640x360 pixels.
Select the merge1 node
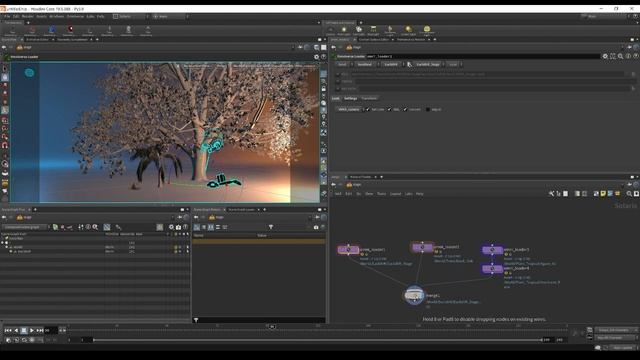[x=414, y=295]
